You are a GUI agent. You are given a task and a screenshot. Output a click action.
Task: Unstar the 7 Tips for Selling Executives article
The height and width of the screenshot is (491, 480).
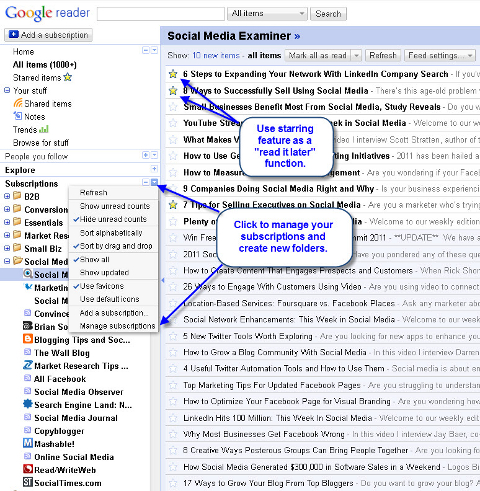coord(173,205)
